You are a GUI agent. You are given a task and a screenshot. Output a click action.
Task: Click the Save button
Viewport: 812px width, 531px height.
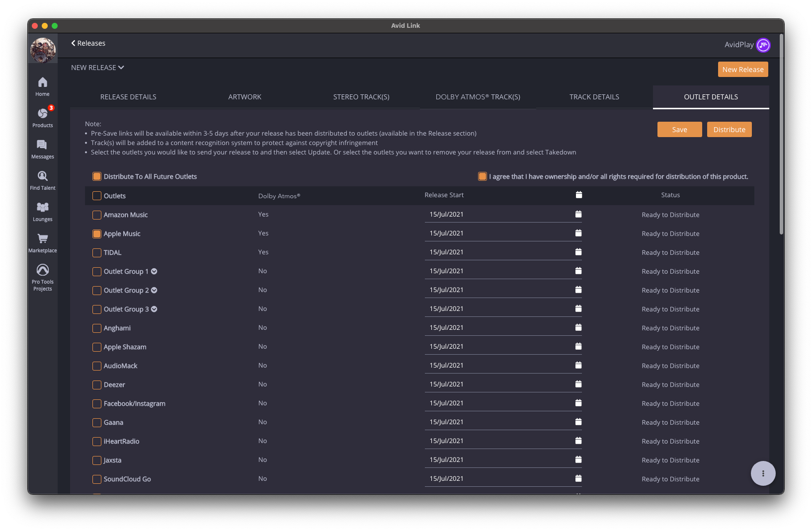tap(680, 130)
